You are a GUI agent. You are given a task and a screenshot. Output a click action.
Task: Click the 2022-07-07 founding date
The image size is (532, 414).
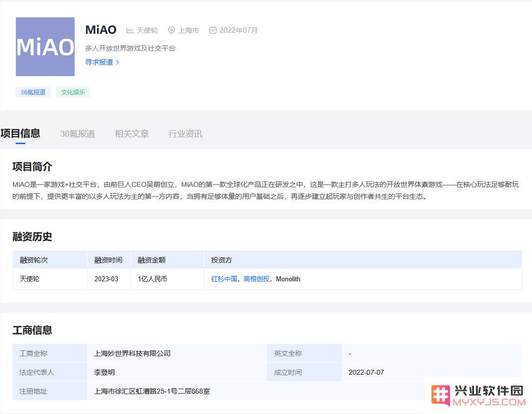(366, 372)
